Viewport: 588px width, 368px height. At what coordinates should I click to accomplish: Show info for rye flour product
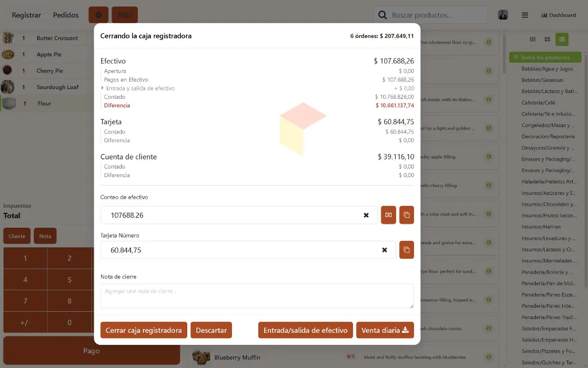click(x=489, y=271)
